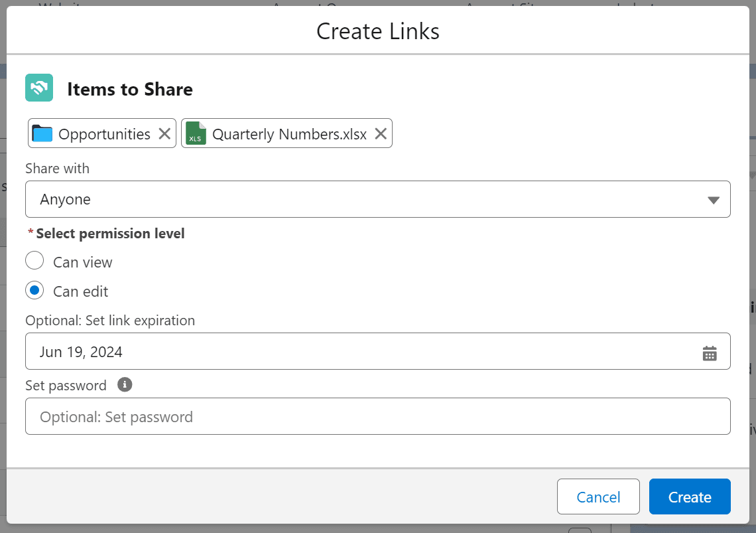Image resolution: width=756 pixels, height=533 pixels.
Task: Click the blue Opportunities folder icon
Action: point(42,133)
